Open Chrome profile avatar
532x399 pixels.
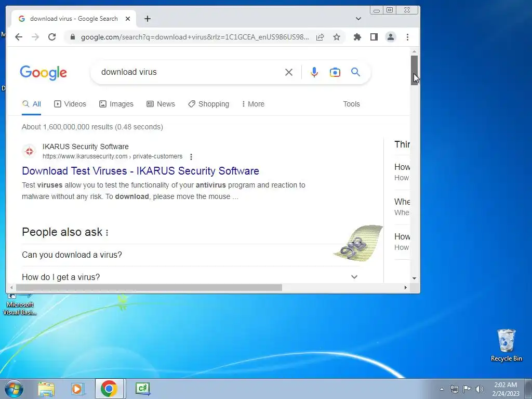tap(391, 37)
